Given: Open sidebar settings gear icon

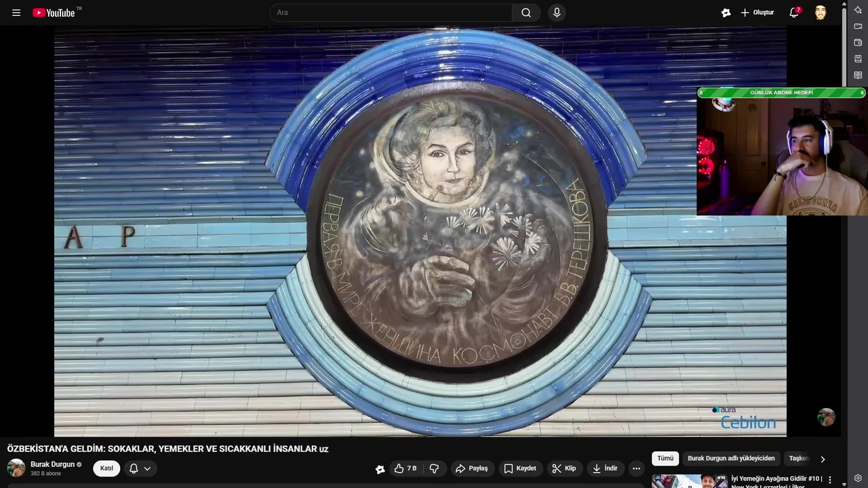Looking at the screenshot, I should [x=858, y=479].
